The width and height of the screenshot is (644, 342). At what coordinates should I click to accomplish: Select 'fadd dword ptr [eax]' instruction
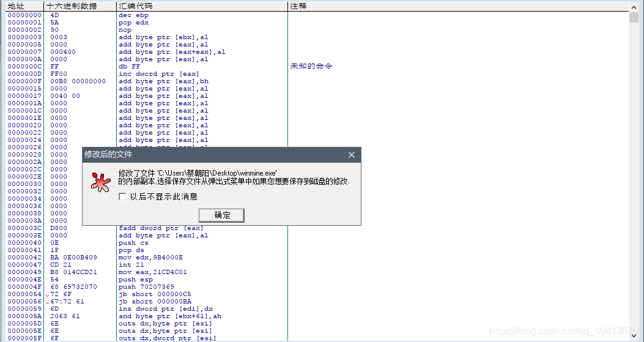pos(161,228)
